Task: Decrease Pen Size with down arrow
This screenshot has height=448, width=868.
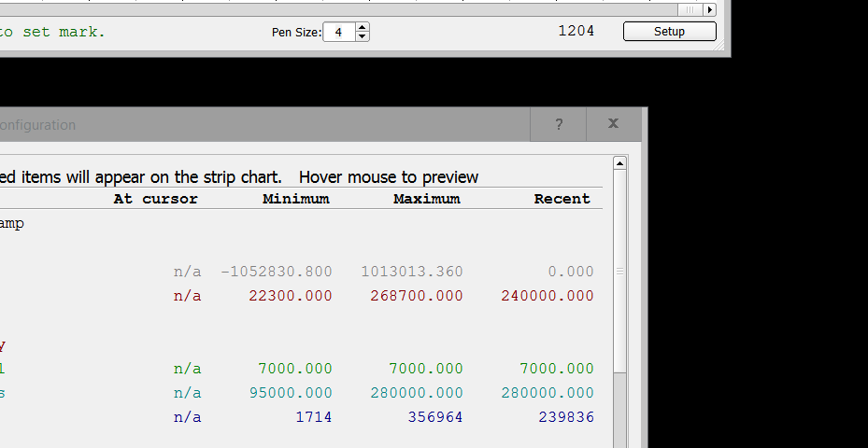Action: click(362, 36)
